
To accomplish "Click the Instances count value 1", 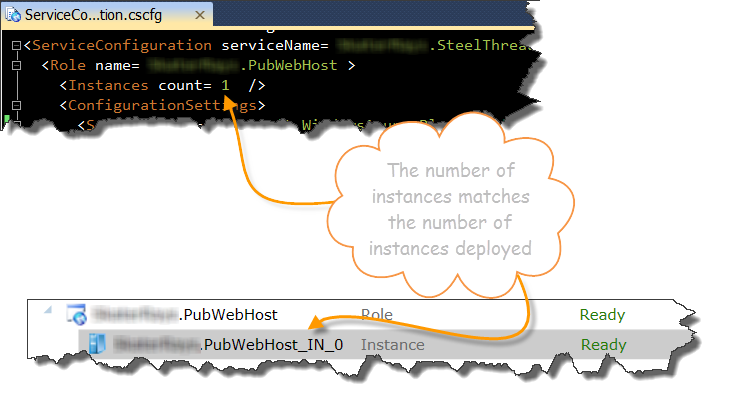I will [226, 85].
